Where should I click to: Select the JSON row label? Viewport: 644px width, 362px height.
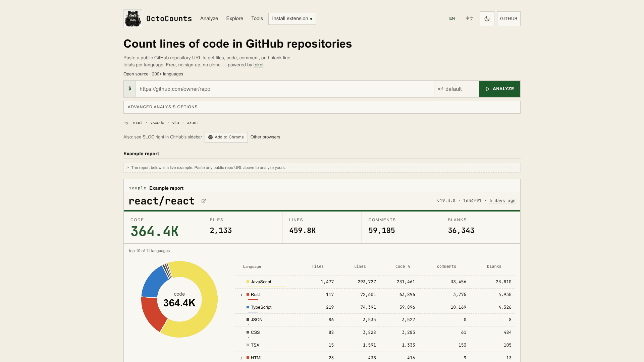click(257, 320)
